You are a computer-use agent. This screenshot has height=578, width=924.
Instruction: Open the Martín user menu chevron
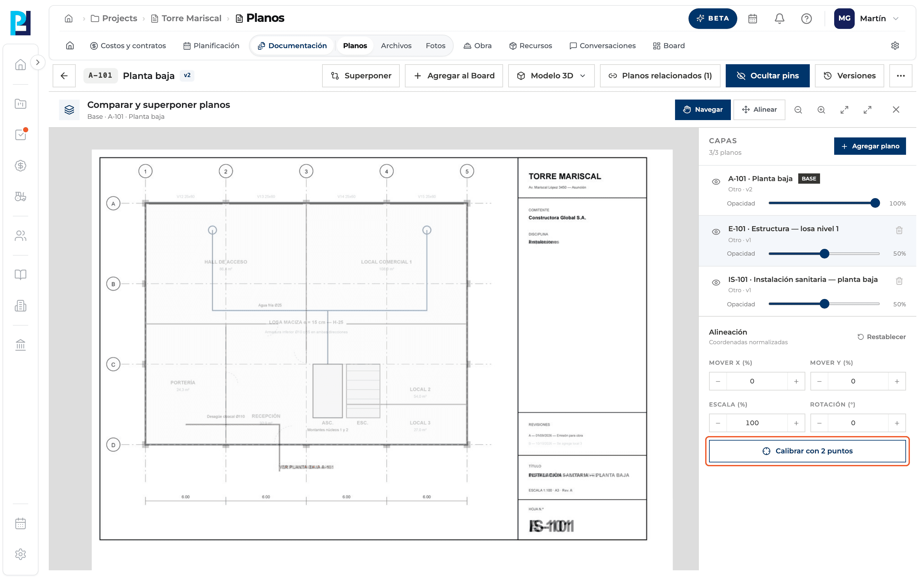tap(896, 18)
